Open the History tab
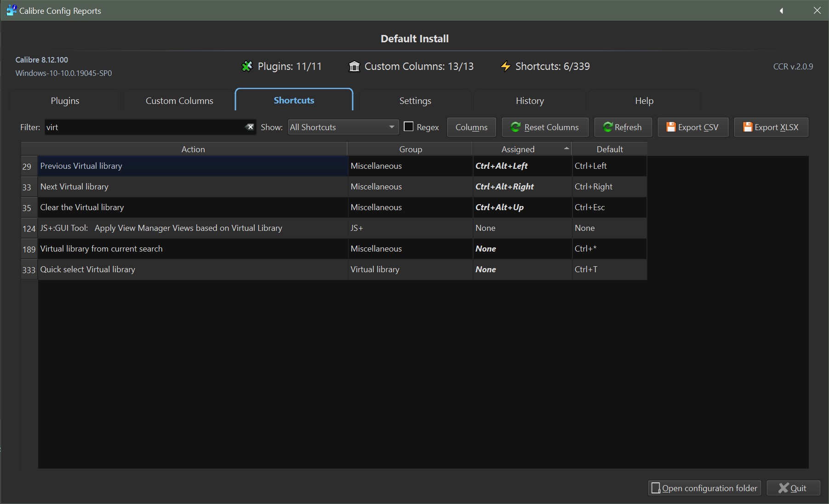The height and width of the screenshot is (504, 829). (x=530, y=101)
